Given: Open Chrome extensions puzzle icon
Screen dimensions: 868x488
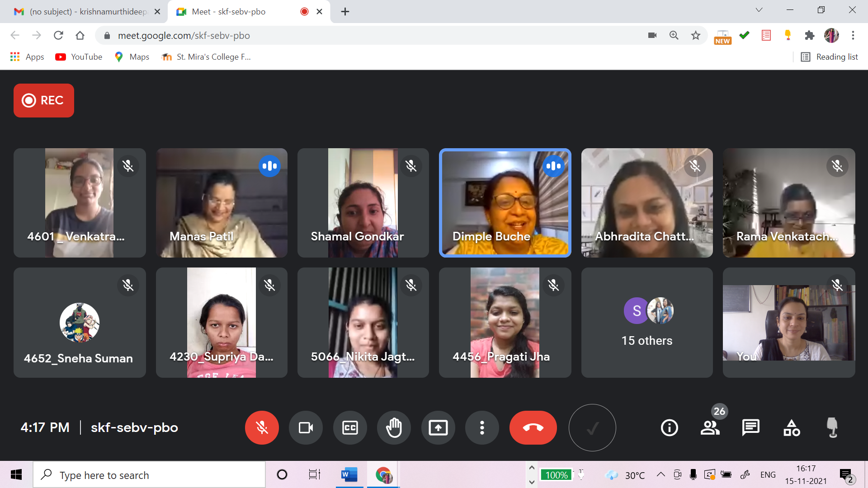Looking at the screenshot, I should 809,35.
